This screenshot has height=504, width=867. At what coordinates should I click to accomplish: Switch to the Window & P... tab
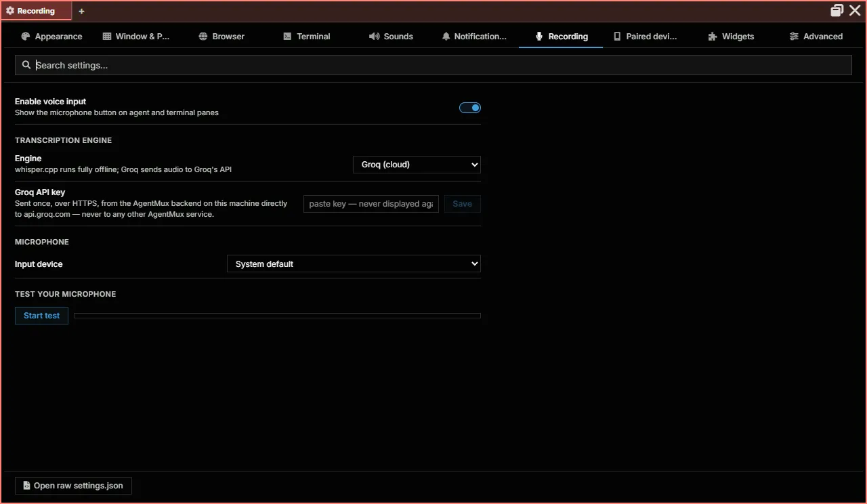tap(135, 37)
